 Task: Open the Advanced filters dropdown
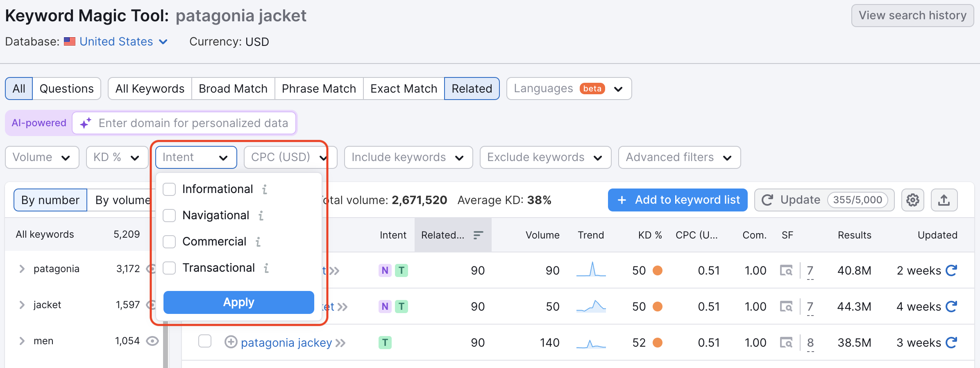click(x=680, y=157)
